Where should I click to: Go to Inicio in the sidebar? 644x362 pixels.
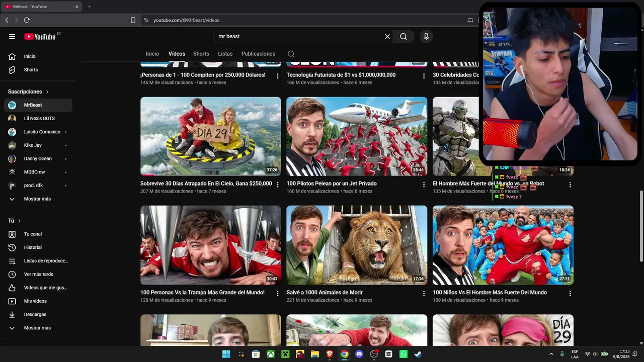tap(38, 56)
